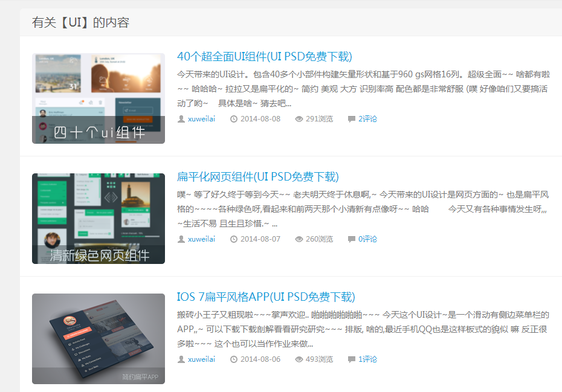Click the 清新绿色网页组件 thumbnail image

pos(98,218)
